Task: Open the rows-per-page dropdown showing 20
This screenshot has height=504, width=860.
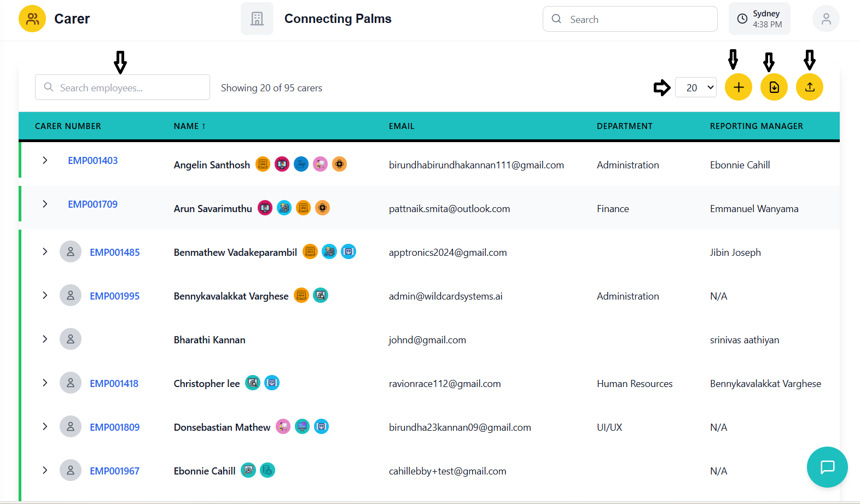Action: (x=695, y=87)
